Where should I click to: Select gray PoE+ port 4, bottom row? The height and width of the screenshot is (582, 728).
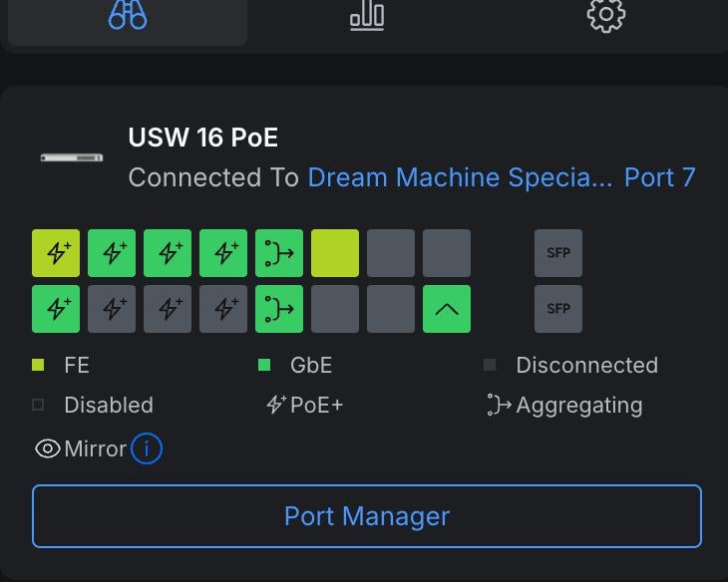112,309
